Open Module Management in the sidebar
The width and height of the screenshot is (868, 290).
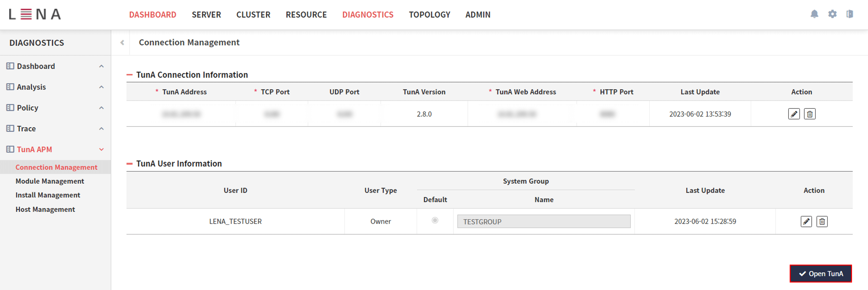[50, 181]
